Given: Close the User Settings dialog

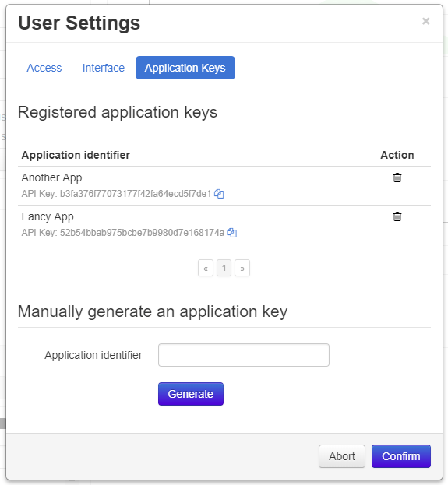Looking at the screenshot, I should click(x=425, y=21).
